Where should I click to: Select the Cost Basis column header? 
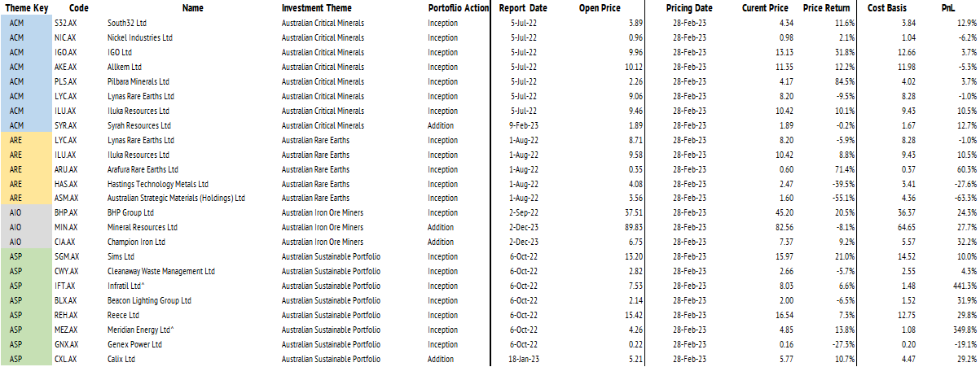888,7
